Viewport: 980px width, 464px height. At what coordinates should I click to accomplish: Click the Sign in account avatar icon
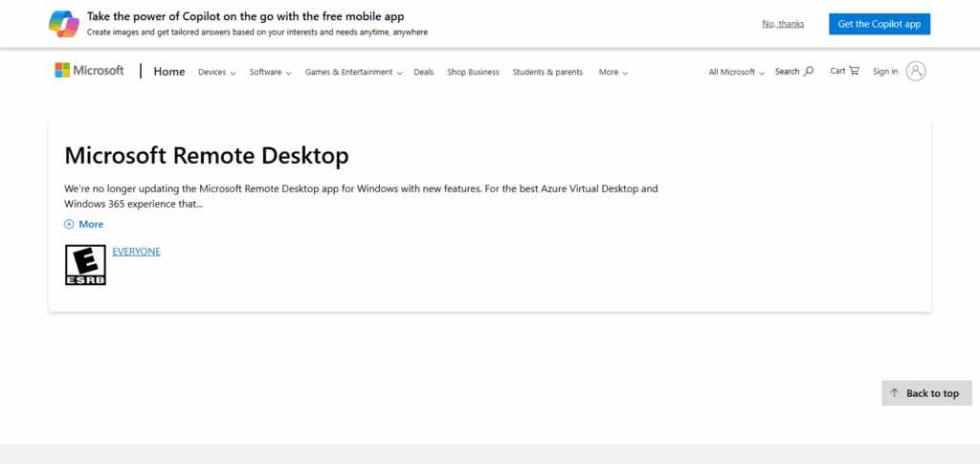coord(916,71)
